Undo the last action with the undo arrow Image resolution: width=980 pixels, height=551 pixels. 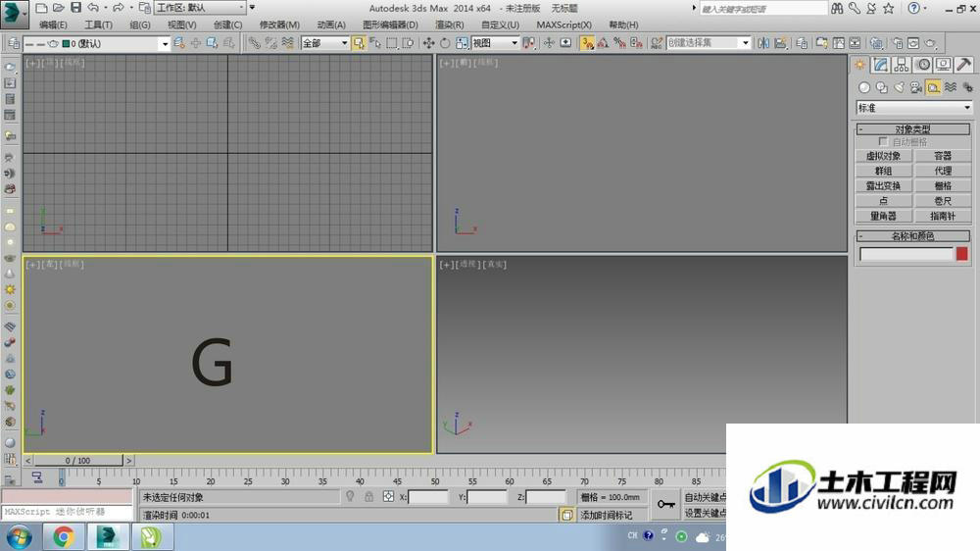[x=93, y=8]
